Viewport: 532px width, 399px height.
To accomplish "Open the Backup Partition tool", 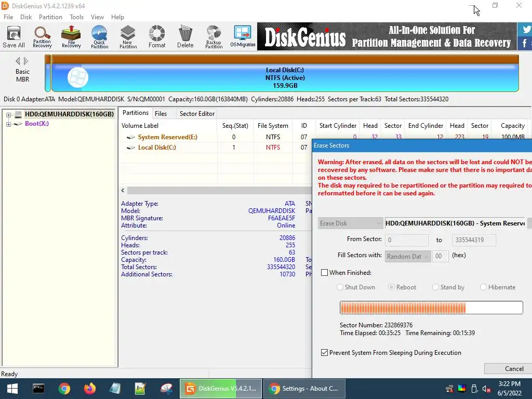I will tap(214, 37).
